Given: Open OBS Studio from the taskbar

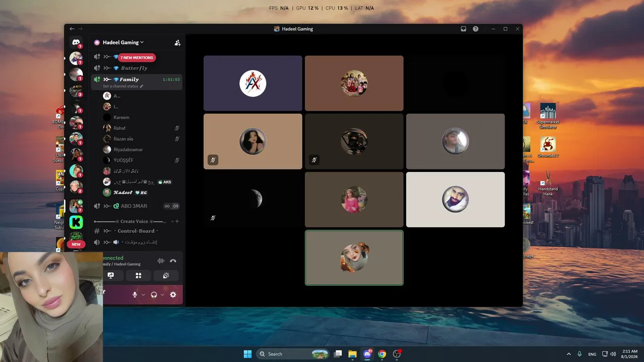Looking at the screenshot, I should coord(396,354).
